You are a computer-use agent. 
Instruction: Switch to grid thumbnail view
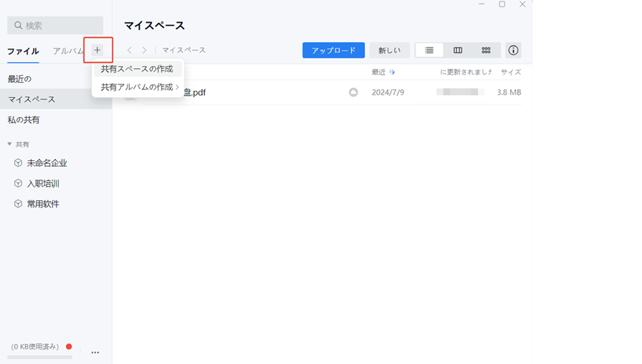point(486,50)
